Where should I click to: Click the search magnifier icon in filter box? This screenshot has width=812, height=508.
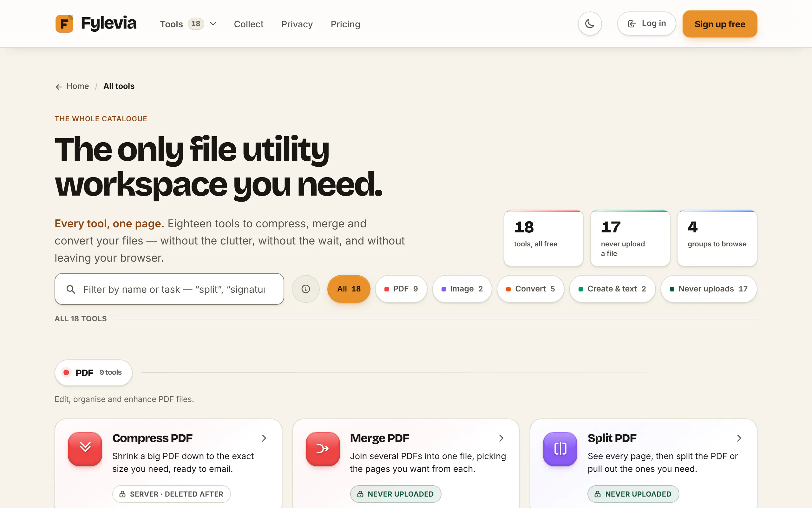click(x=71, y=289)
